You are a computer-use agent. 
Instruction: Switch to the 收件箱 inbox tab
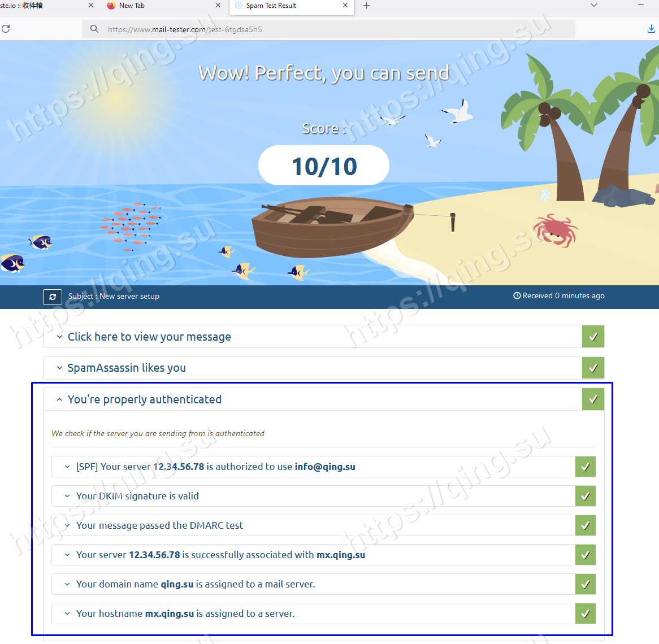coord(34,6)
